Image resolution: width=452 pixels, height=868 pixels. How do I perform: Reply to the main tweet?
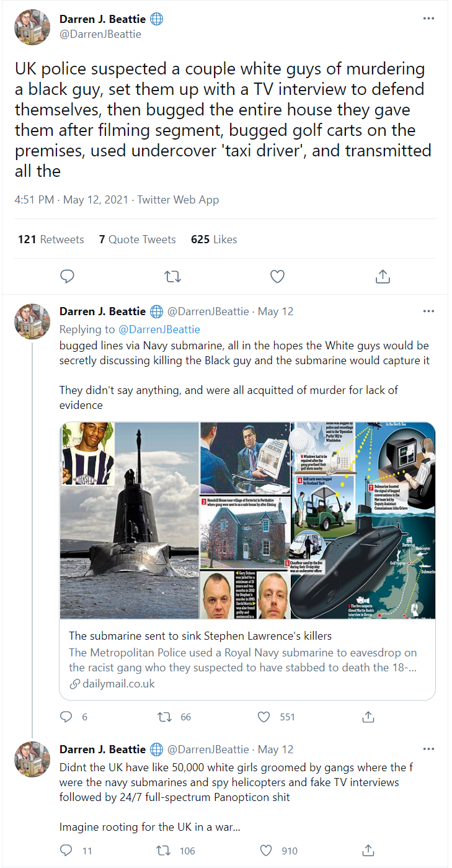tap(68, 276)
